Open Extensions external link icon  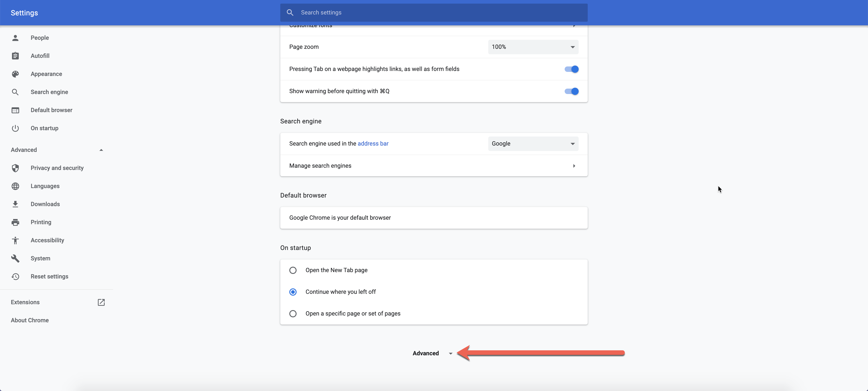[x=101, y=302]
